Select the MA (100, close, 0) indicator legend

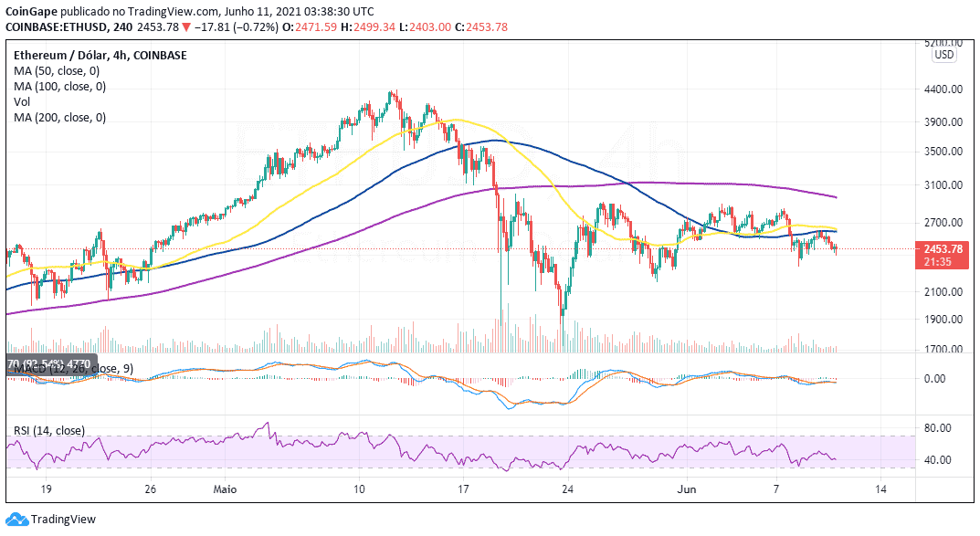[x=60, y=86]
